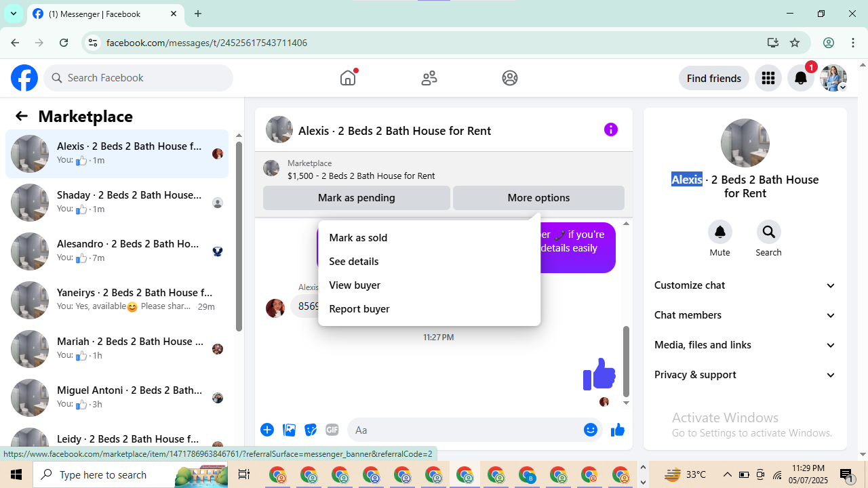Bookmark this tab star icon
This screenshot has width=868, height=488.
tap(795, 43)
